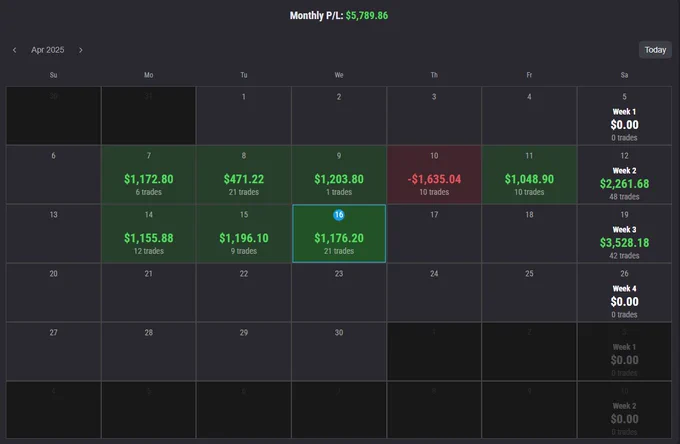
Task: Select April 15 cell with $1,196.10
Action: pos(244,233)
